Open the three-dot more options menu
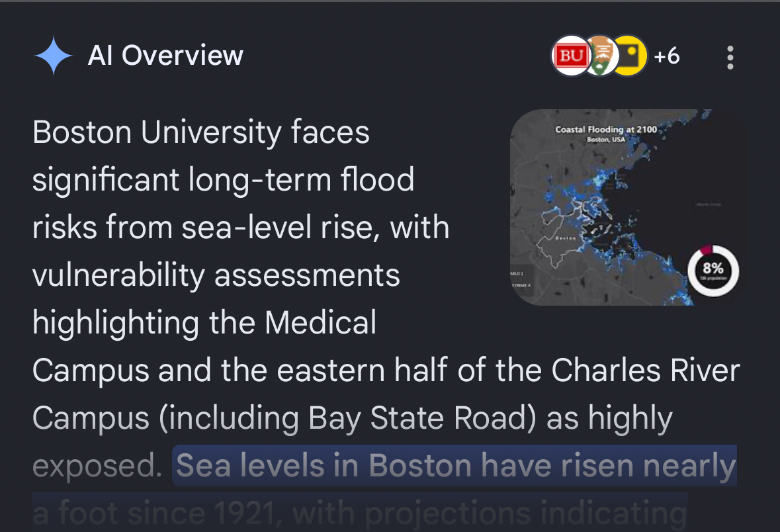 tap(730, 58)
